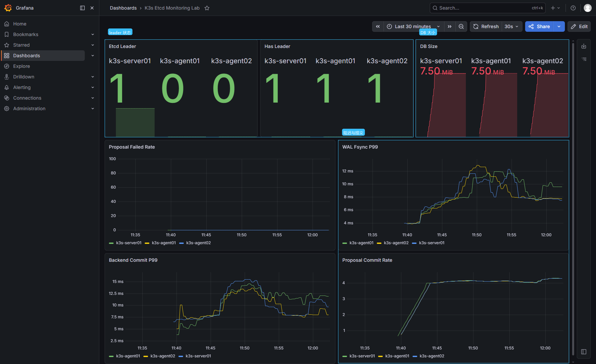Expand the Administration section chevron
Viewport: 596px width, 364px height.
pos(93,109)
